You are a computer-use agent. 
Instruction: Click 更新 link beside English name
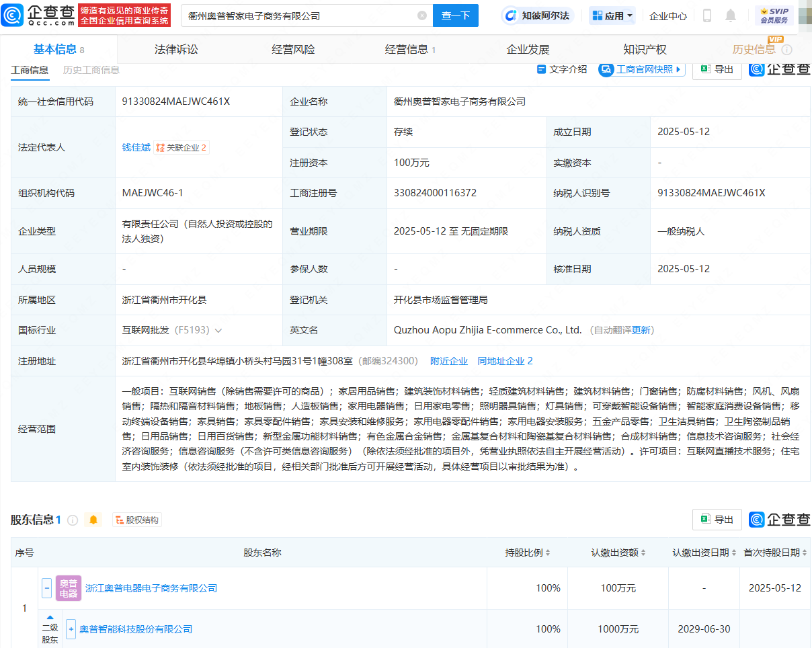pyautogui.click(x=641, y=330)
